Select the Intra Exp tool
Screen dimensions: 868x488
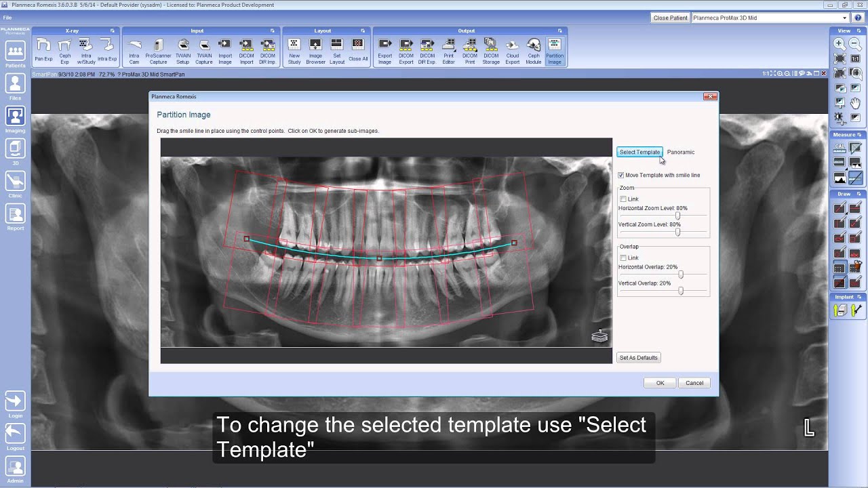[107, 51]
